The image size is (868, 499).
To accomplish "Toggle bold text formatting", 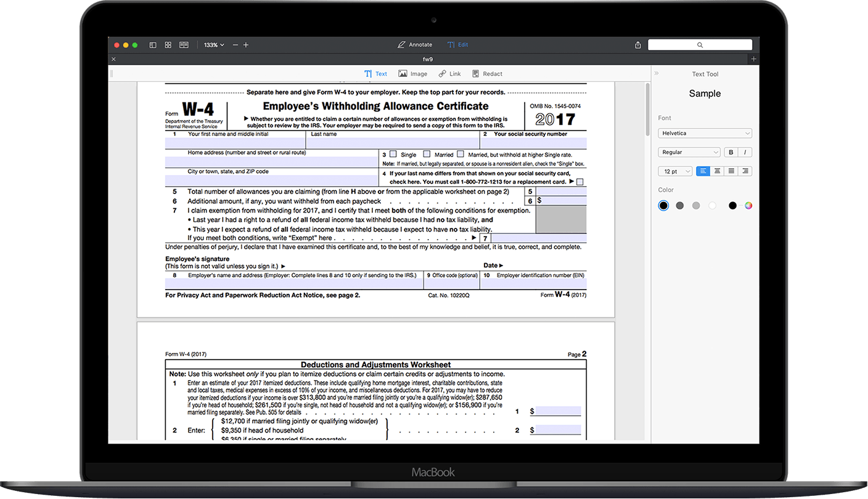I will pyautogui.click(x=731, y=152).
